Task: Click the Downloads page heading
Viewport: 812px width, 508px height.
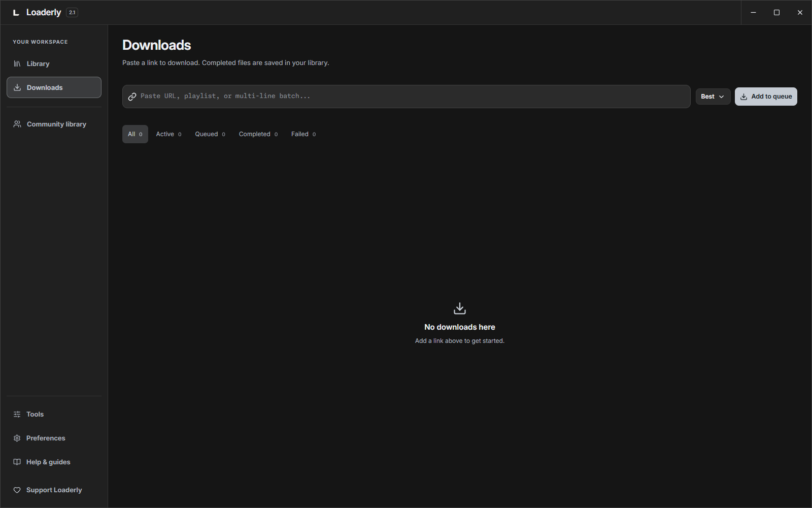Action: click(x=156, y=45)
